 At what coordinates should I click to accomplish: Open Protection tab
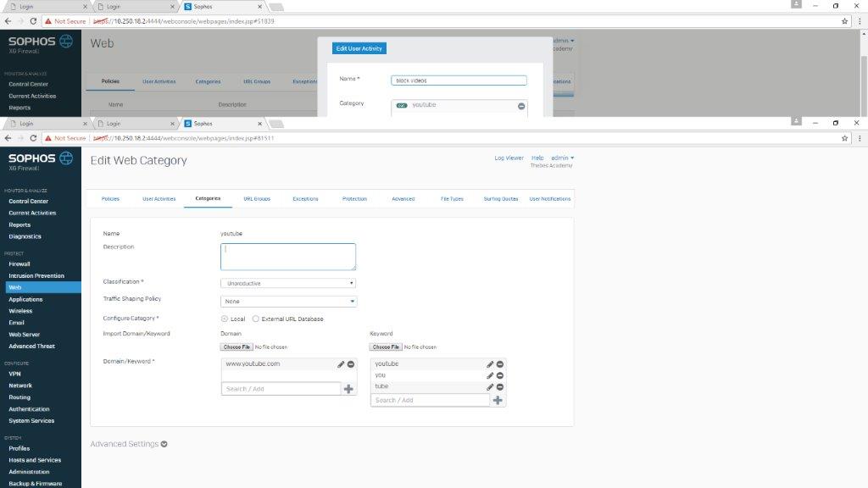point(354,198)
